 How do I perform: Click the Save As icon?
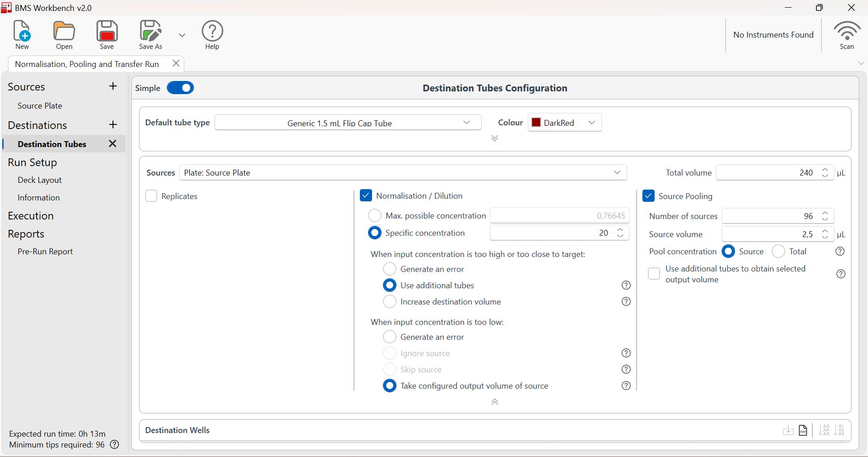150,31
